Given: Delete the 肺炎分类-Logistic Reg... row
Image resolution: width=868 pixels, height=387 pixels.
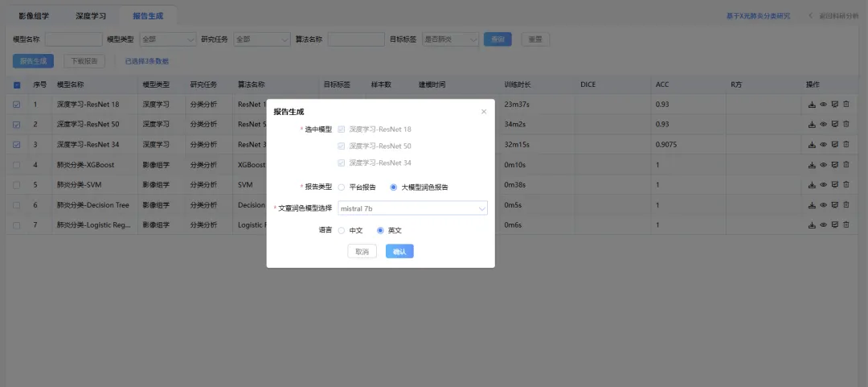Looking at the screenshot, I should pyautogui.click(x=845, y=225).
